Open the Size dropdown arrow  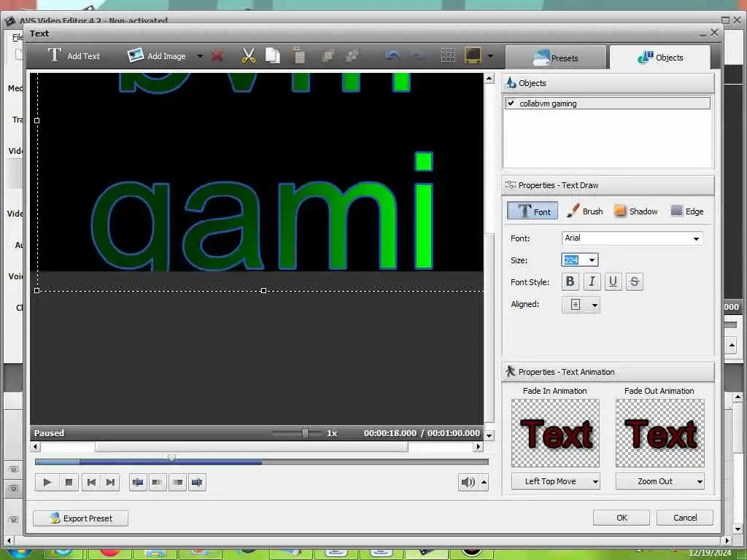click(x=592, y=260)
